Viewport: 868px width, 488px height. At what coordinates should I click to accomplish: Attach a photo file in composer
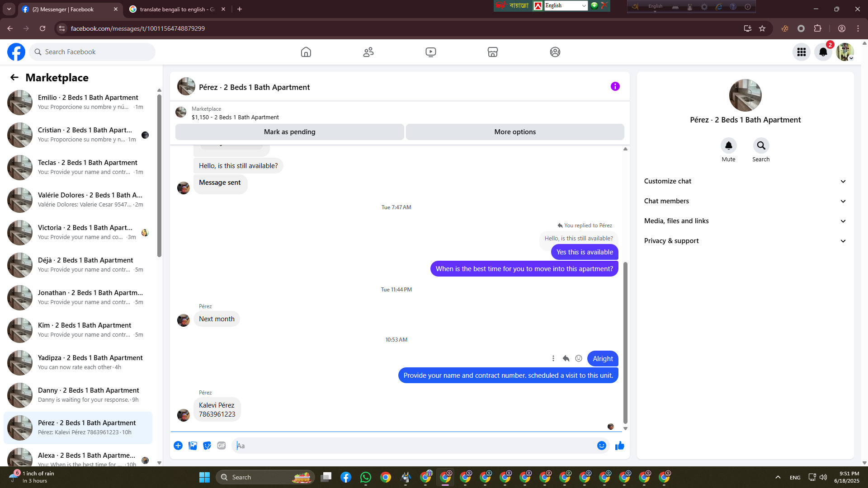[193, 446]
